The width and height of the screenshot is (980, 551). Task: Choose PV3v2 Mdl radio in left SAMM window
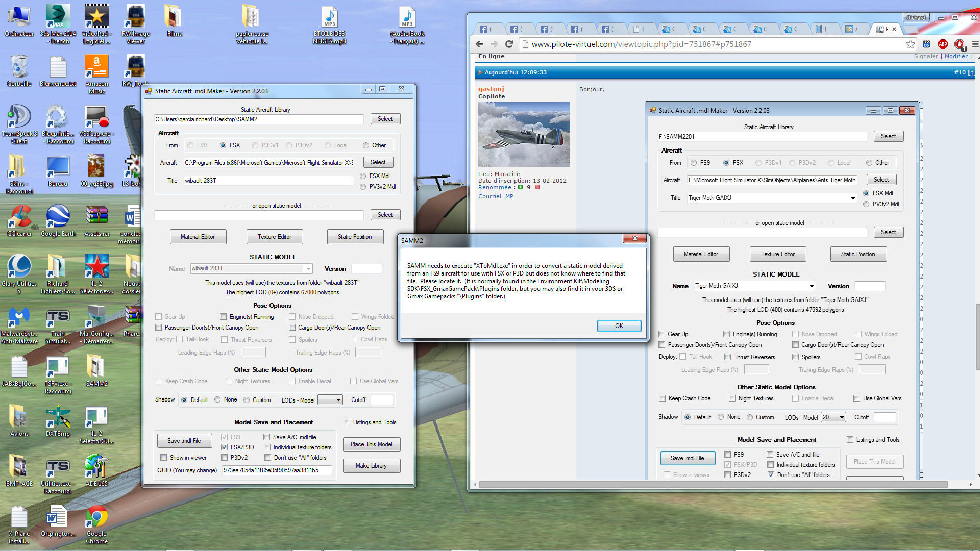click(x=363, y=187)
